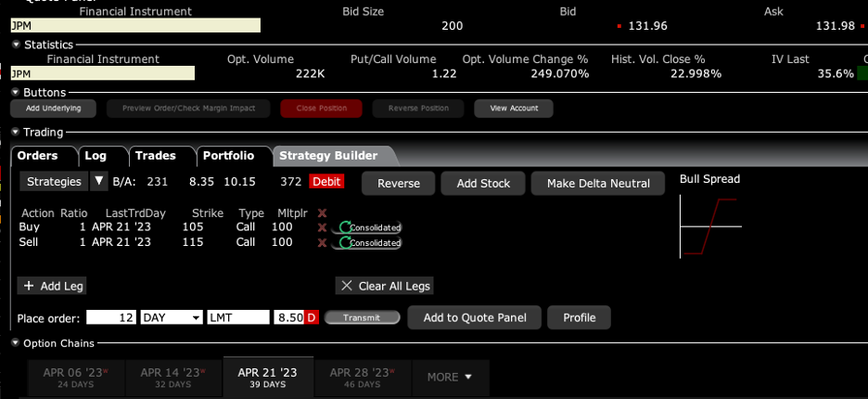The width and height of the screenshot is (868, 399).
Task: Click the JPM instrument in Quote Panel
Action: coord(135,25)
